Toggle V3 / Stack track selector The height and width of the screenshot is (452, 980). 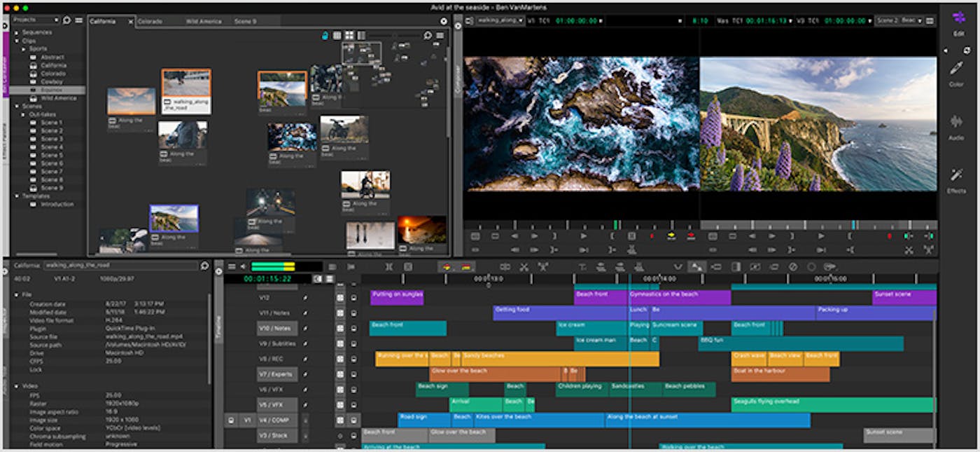tap(276, 436)
